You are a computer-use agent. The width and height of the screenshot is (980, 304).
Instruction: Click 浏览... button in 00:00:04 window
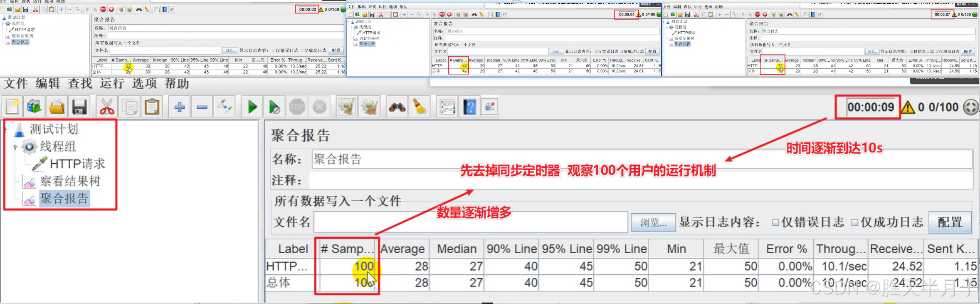[556, 52]
